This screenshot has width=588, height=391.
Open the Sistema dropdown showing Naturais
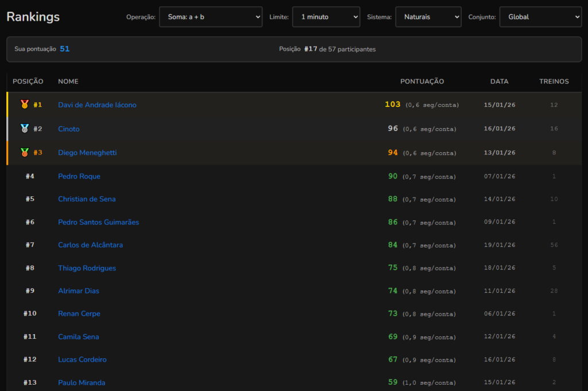click(428, 17)
